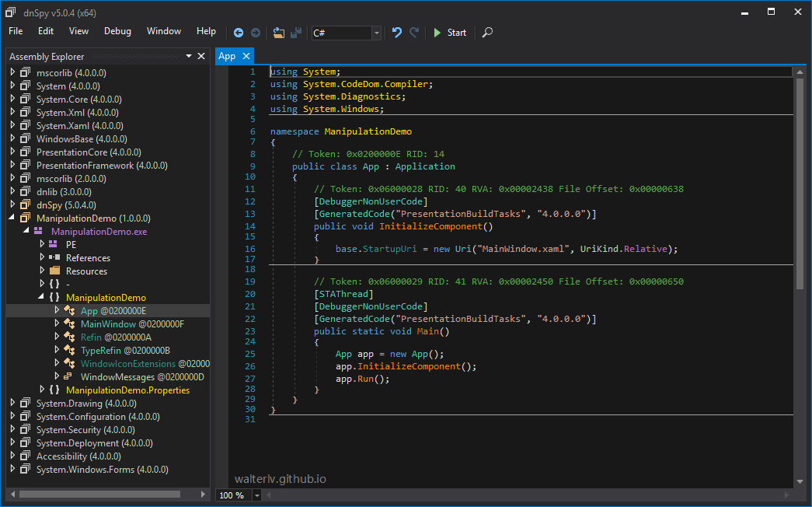This screenshot has width=812, height=507.
Task: Click StartupUri property on line 16
Action: (x=389, y=249)
